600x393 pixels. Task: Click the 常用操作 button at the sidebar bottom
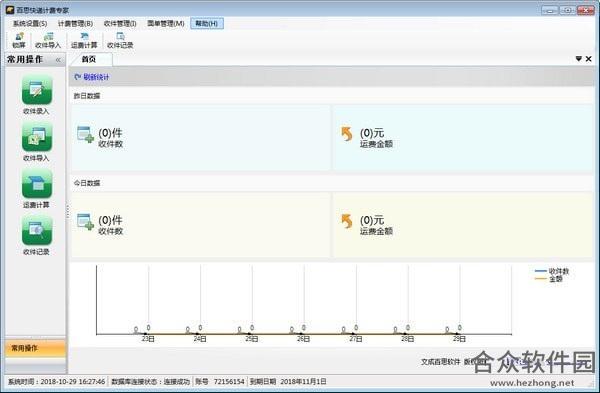pyautogui.click(x=35, y=348)
